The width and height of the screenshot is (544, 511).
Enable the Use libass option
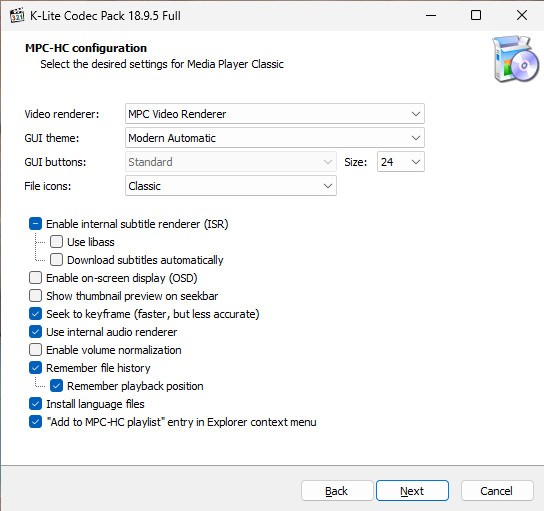coord(56,242)
